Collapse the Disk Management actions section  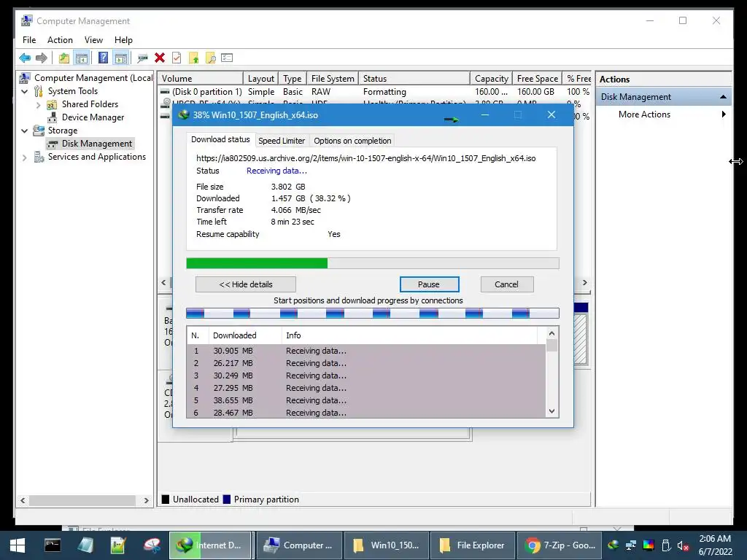click(723, 97)
